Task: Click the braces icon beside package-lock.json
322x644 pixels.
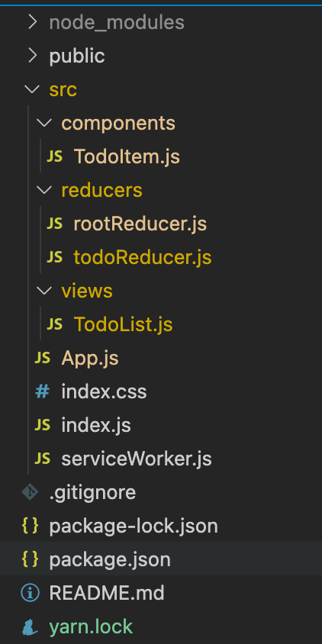Action: (x=30, y=526)
